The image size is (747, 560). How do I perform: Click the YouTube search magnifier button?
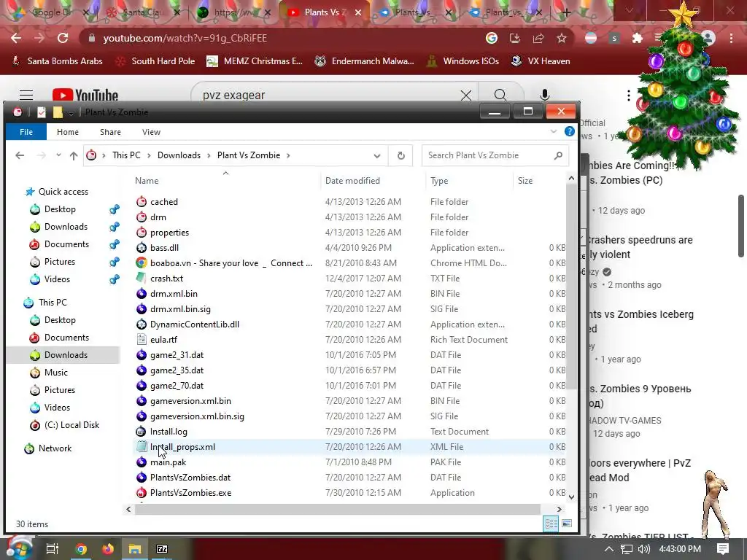point(500,96)
